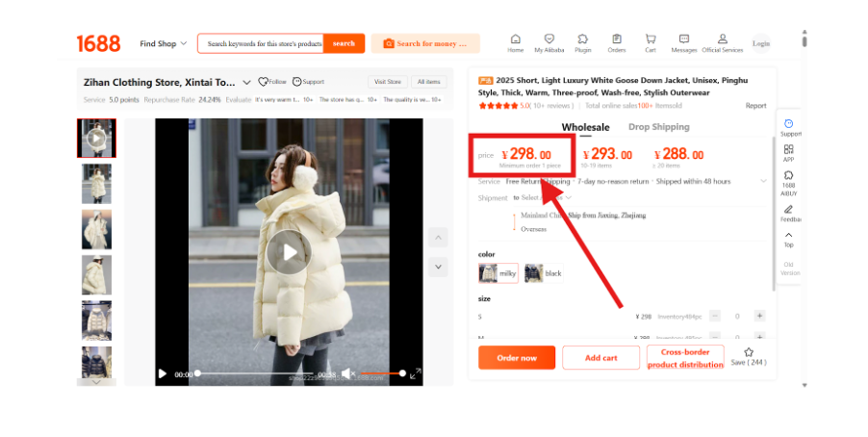Choose the black color option

(543, 273)
